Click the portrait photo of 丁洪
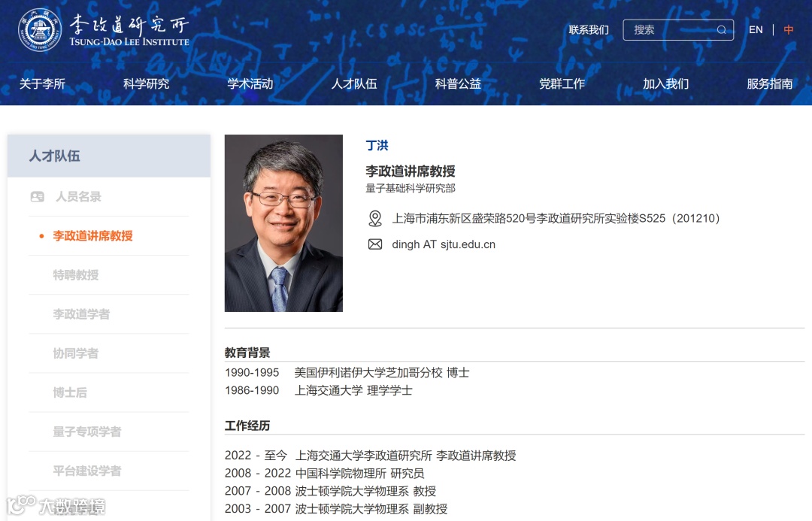812x521 pixels. [283, 223]
